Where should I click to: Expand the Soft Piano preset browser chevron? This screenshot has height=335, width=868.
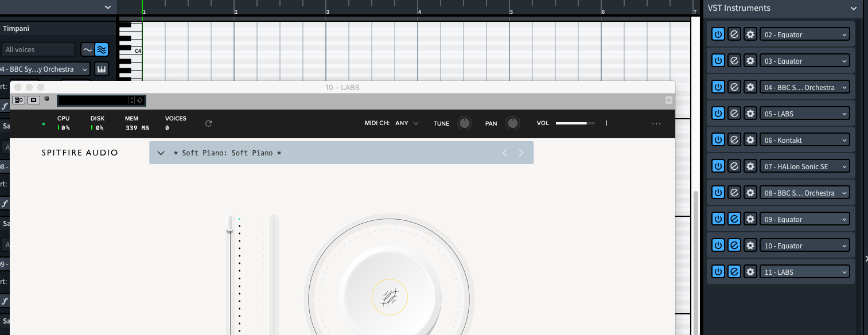click(x=161, y=153)
